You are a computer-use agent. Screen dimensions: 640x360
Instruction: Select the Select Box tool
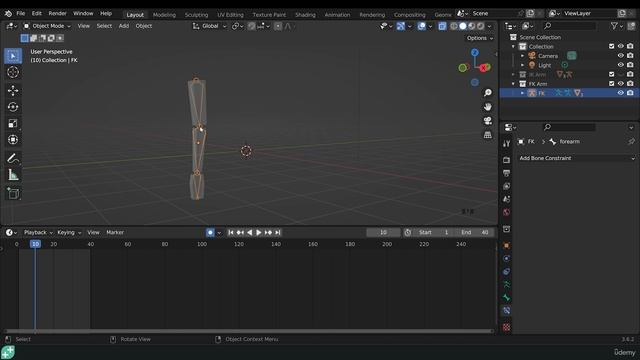13,56
